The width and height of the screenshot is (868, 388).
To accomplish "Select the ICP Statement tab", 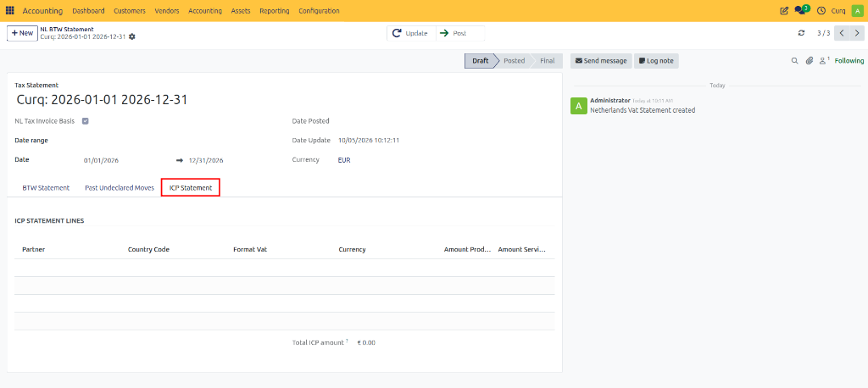I will pos(191,187).
